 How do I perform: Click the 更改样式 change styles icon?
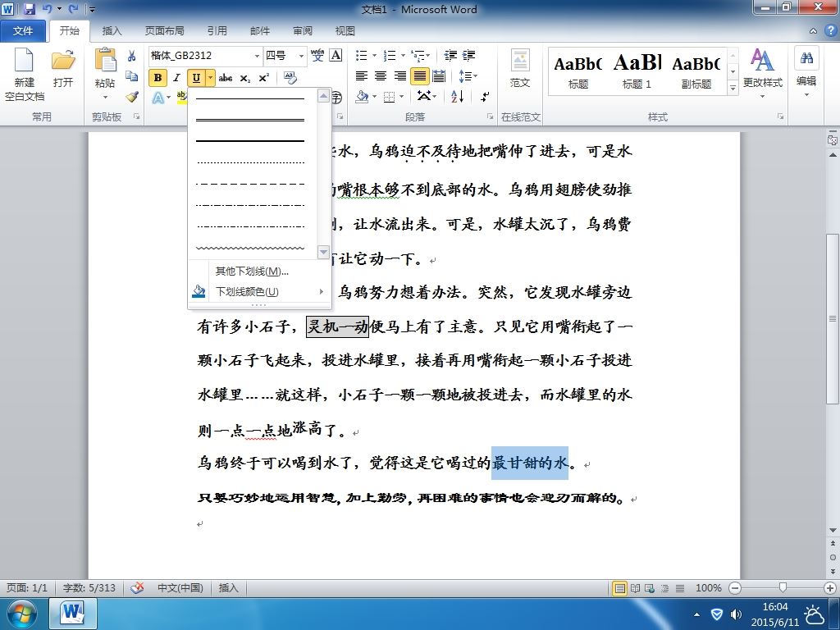[762, 60]
